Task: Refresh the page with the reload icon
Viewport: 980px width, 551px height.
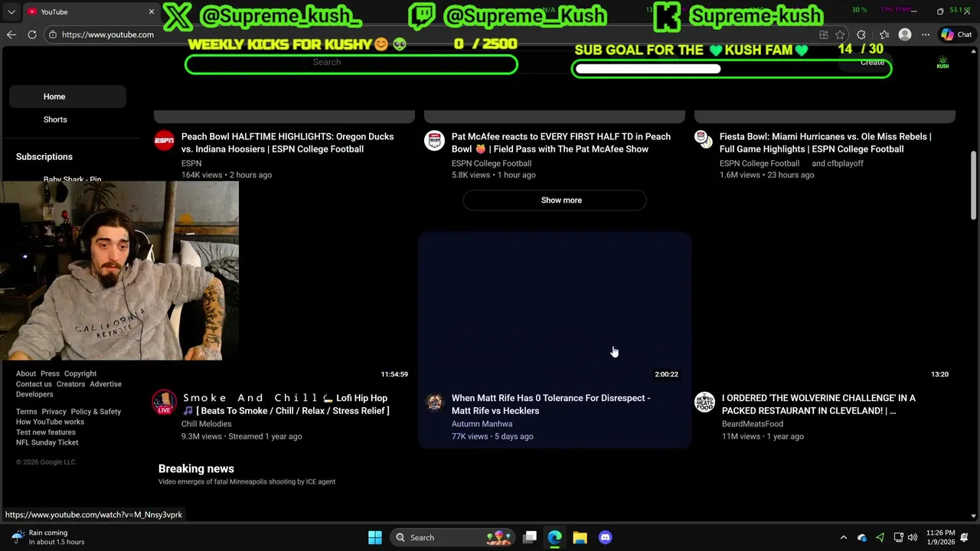Action: click(32, 34)
